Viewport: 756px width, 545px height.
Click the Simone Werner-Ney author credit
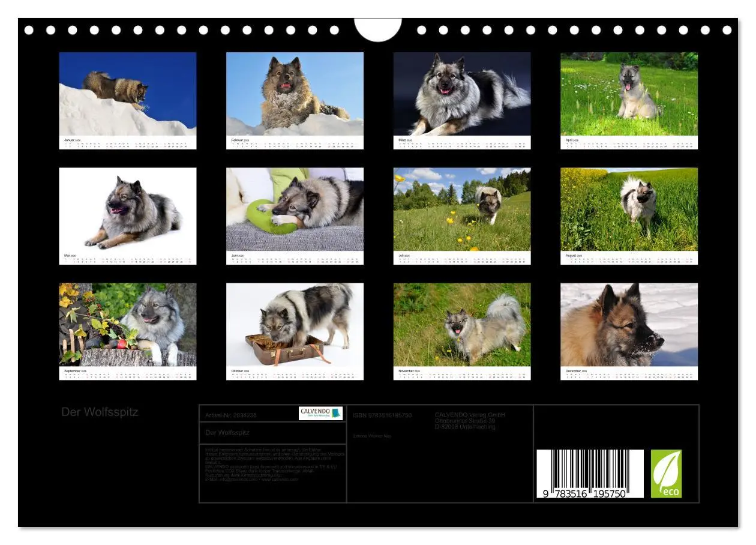coord(373,435)
